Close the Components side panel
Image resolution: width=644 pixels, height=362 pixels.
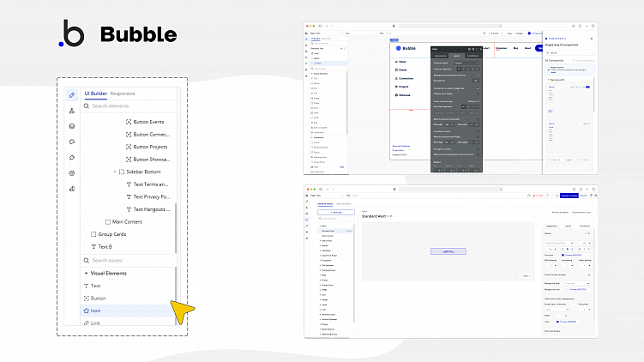click(592, 39)
